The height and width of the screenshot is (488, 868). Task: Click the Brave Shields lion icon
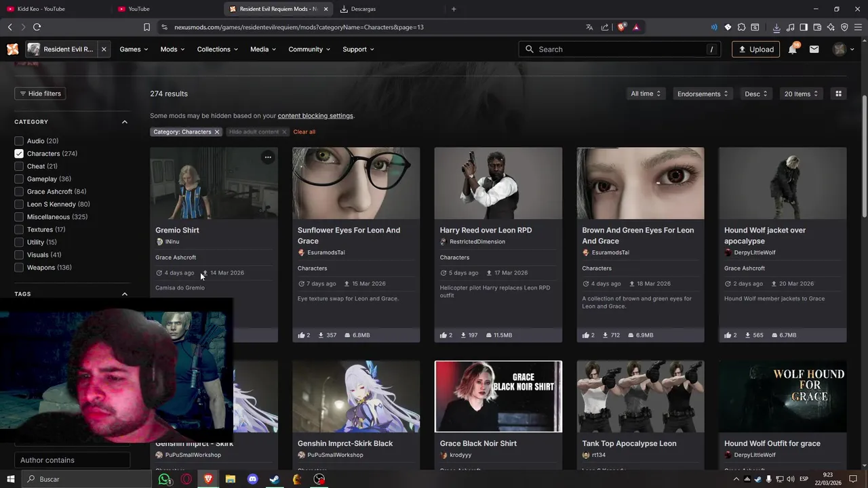click(620, 27)
